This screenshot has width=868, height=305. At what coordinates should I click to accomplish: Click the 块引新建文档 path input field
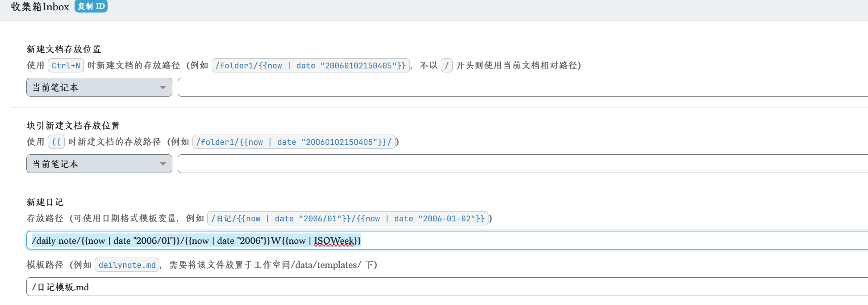522,164
